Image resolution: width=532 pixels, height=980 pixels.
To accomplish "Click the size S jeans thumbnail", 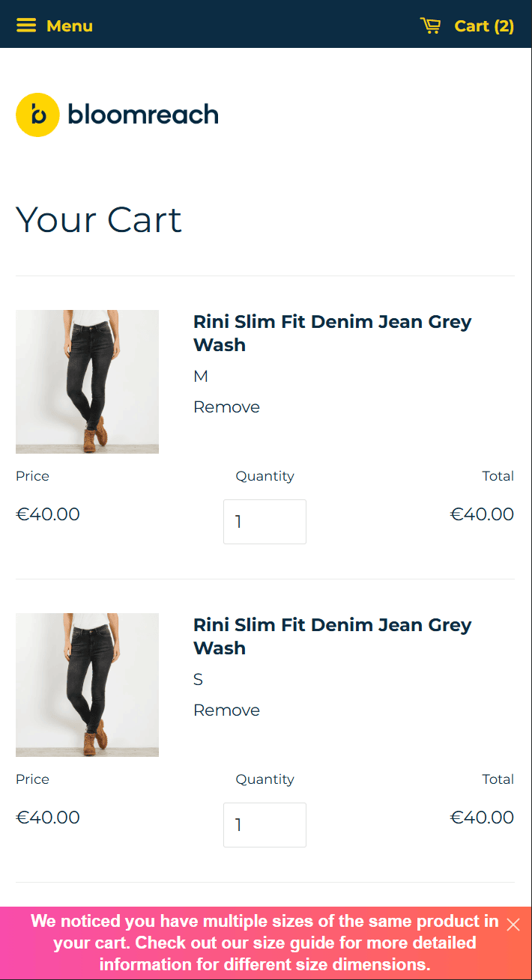I will pyautogui.click(x=87, y=685).
